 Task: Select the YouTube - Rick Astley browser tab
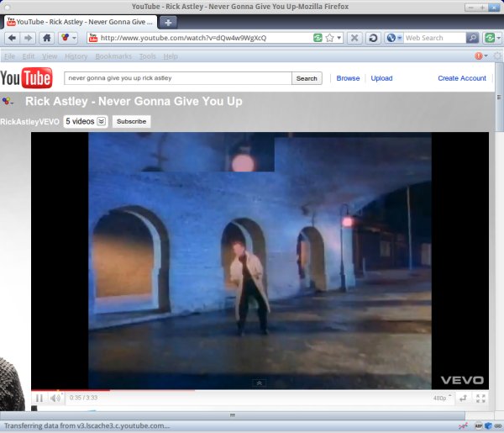(x=81, y=22)
